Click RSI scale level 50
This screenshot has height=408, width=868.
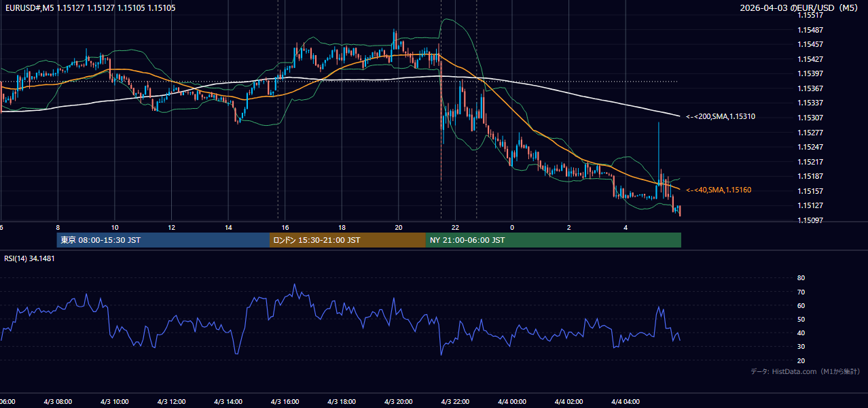[801, 319]
